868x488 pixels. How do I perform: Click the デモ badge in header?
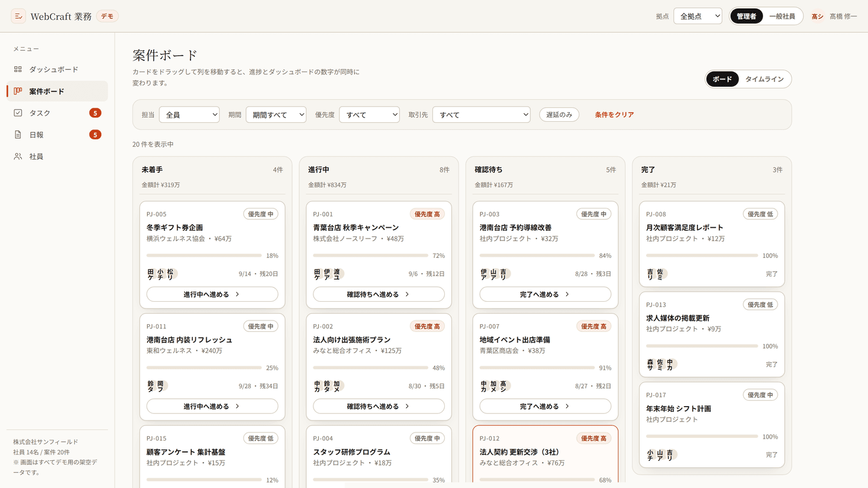(x=107, y=16)
